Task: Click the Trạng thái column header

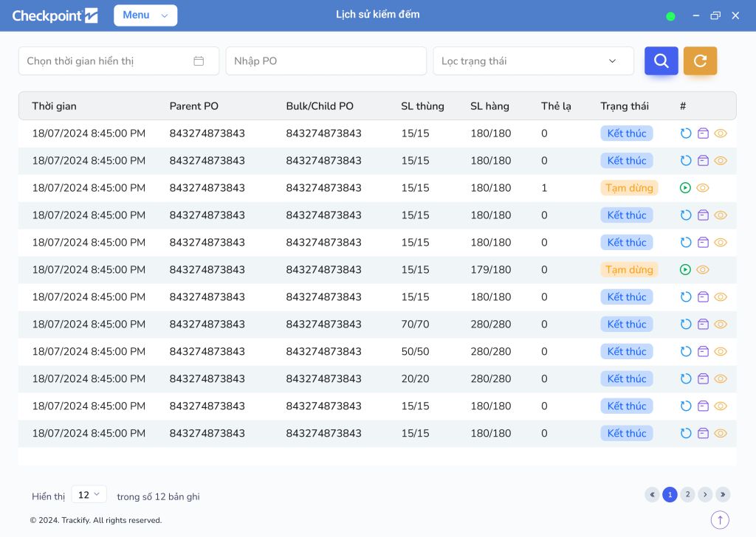Action: coord(625,106)
